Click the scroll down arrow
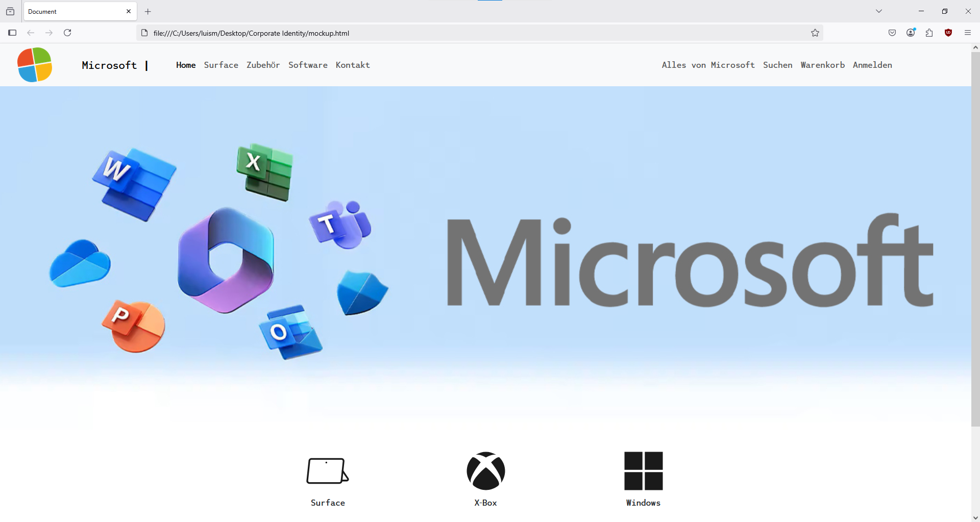The height and width of the screenshot is (522, 980). [975, 517]
